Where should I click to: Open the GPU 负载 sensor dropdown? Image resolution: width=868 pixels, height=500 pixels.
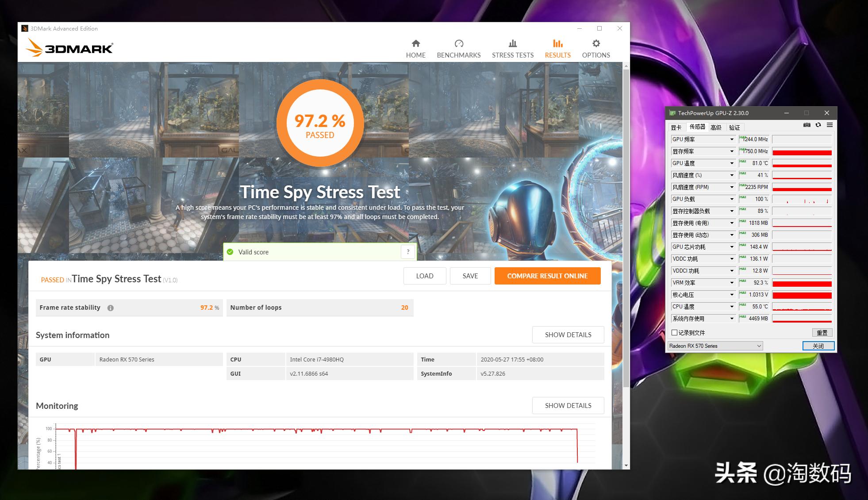(732, 199)
